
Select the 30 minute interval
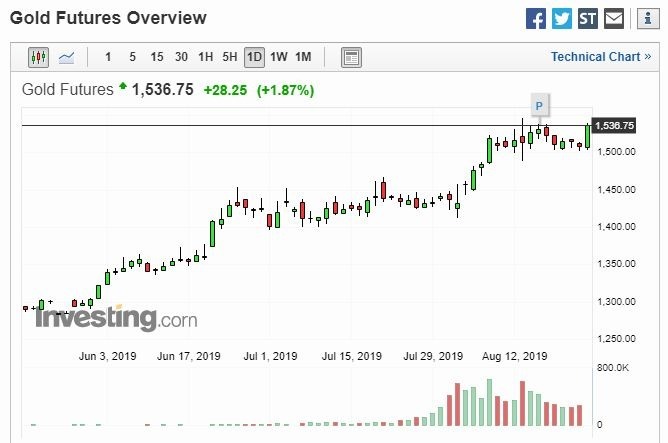(x=181, y=57)
